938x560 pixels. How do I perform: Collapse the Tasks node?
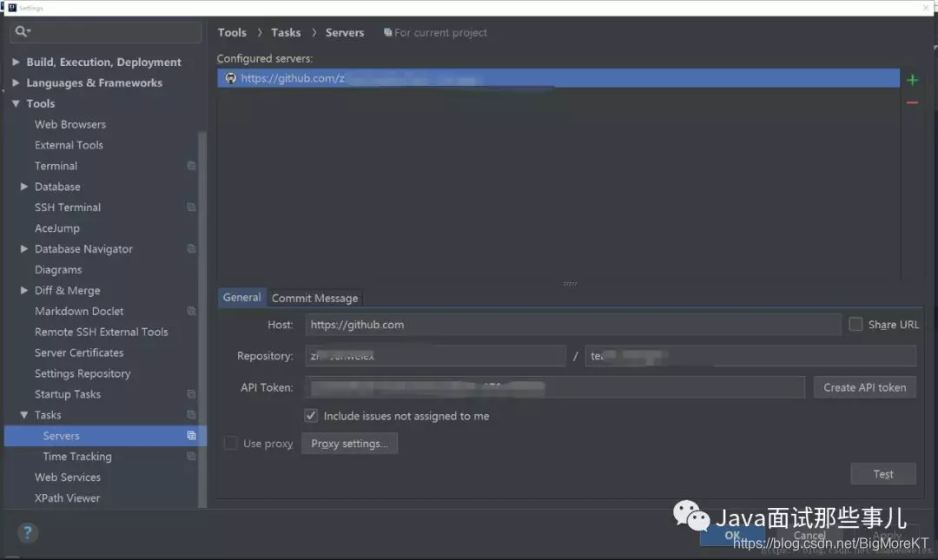point(24,415)
